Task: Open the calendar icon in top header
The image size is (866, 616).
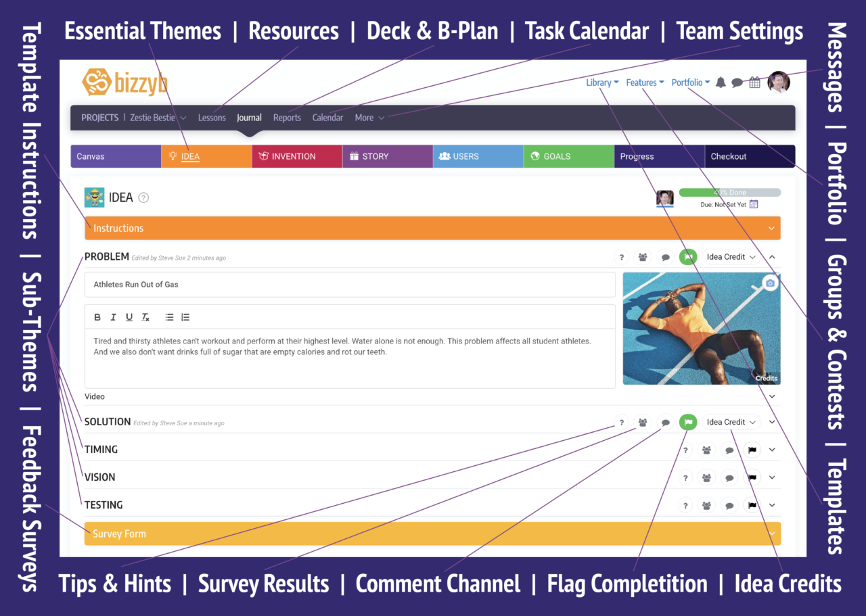Action: point(754,82)
